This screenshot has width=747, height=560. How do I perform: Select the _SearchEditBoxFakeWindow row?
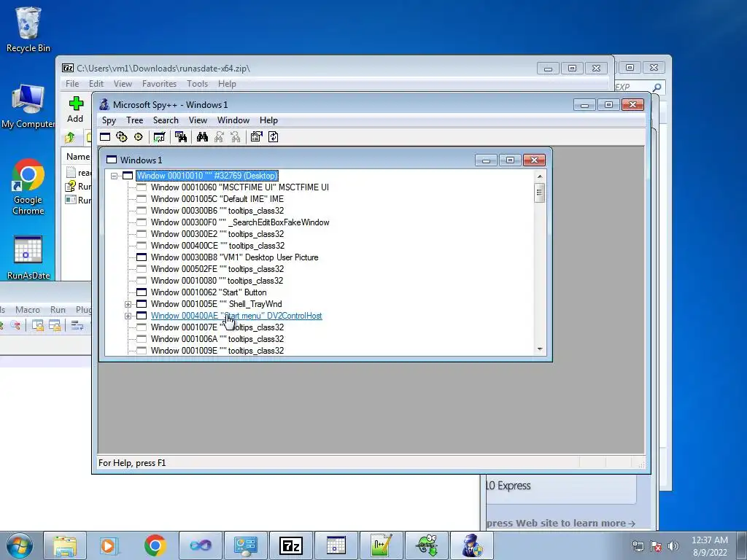pyautogui.click(x=240, y=222)
